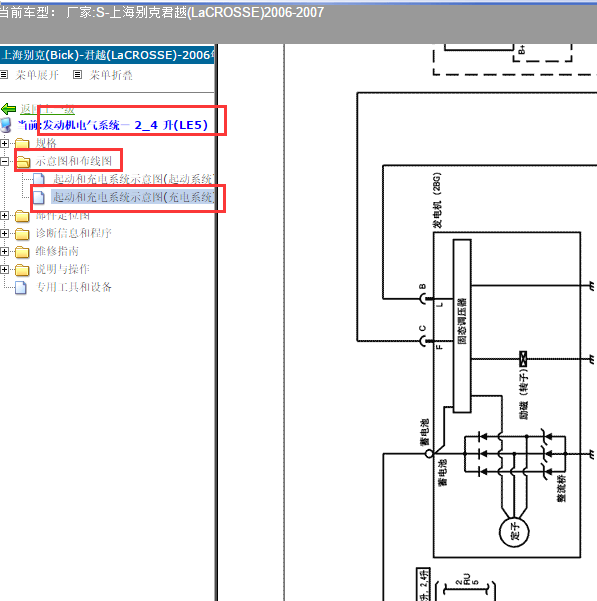
Task: Click the 返回上一级 link
Action: coord(48,109)
